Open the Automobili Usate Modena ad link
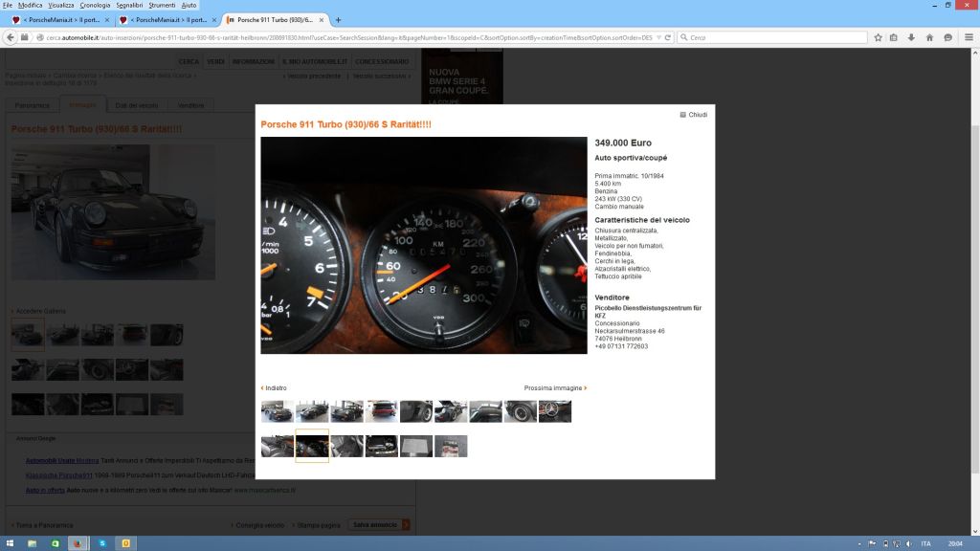 click(62, 460)
